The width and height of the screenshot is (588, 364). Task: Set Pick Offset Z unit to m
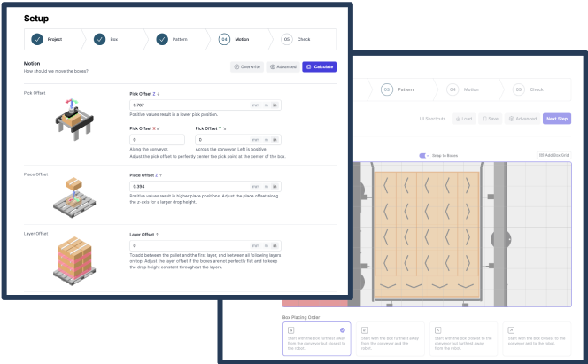click(267, 105)
